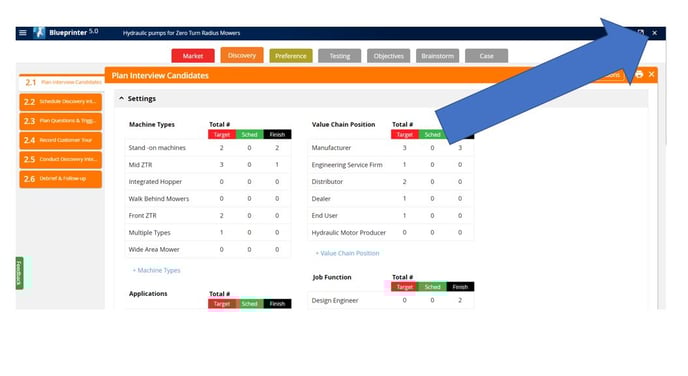This screenshot has height=376, width=688.
Task: Click the red Target header under Machine Types
Action: point(222,134)
